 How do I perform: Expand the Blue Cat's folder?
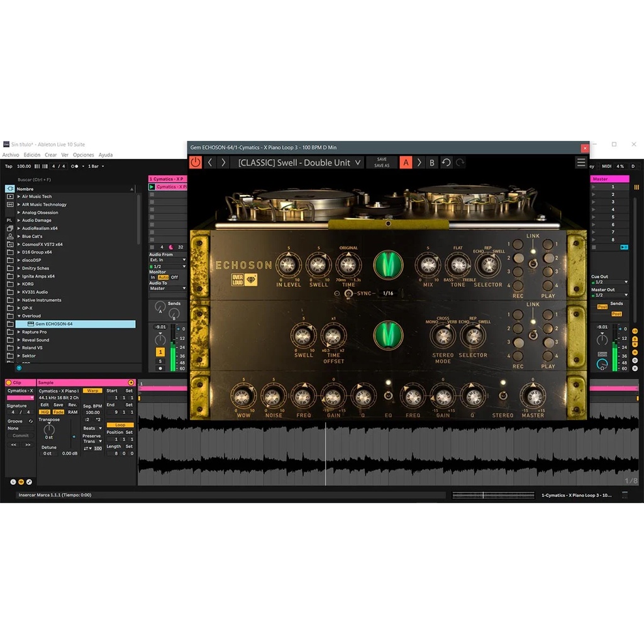pyautogui.click(x=19, y=236)
